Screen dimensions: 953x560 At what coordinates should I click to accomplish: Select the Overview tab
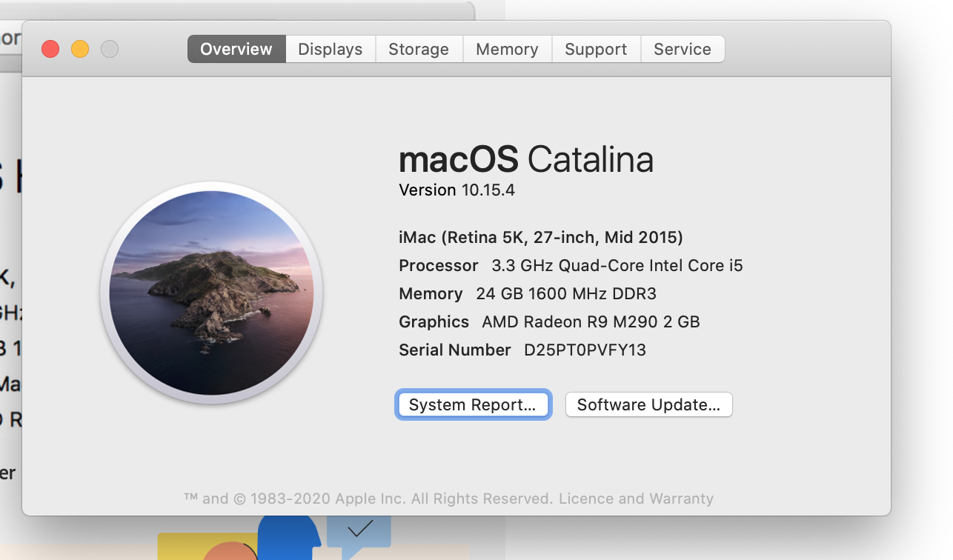click(x=236, y=49)
